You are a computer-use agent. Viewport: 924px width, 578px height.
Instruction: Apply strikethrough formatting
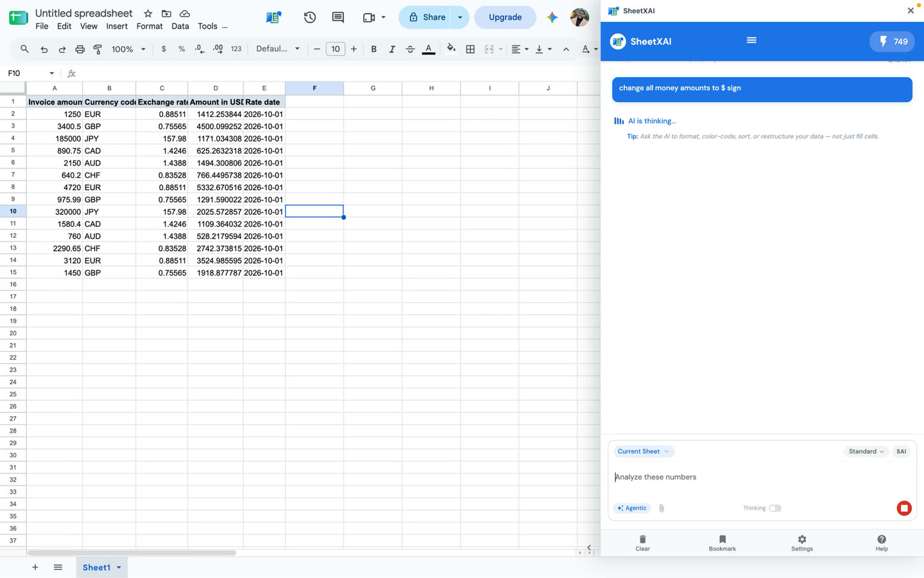(410, 49)
